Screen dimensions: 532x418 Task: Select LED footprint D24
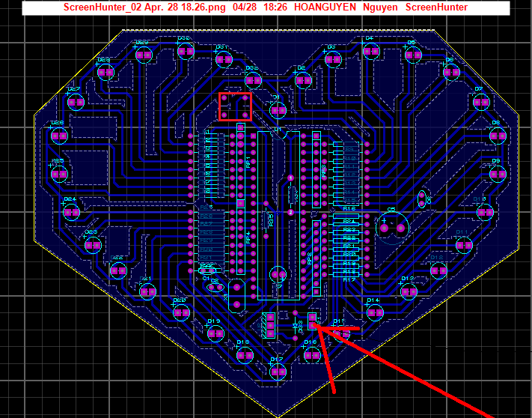pyautogui.click(x=72, y=213)
